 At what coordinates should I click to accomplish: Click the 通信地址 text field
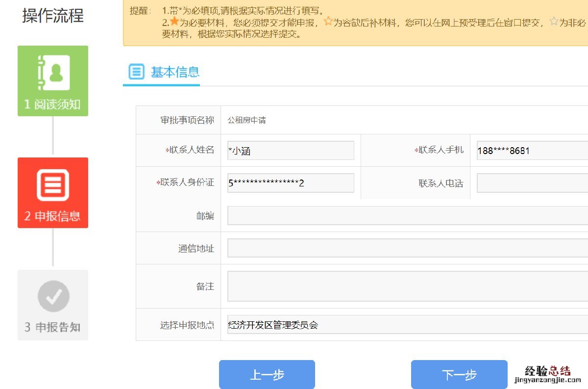click(407, 248)
